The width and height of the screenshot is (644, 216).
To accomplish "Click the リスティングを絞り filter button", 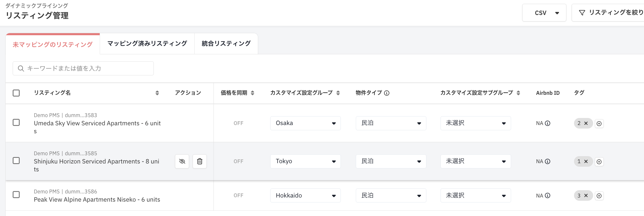I will click(x=608, y=13).
